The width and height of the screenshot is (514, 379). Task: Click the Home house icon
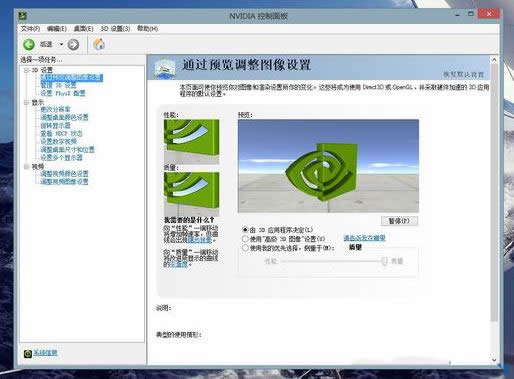[x=99, y=44]
